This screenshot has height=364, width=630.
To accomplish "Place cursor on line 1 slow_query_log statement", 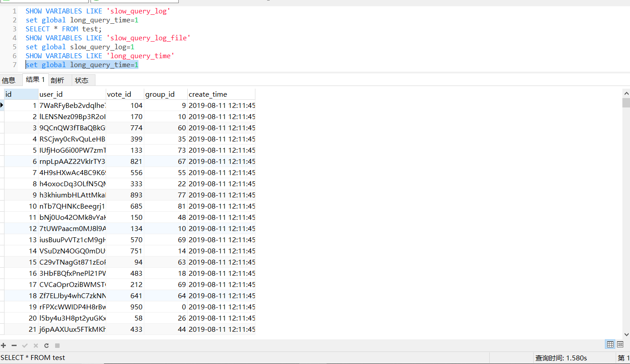I will tap(98, 11).
